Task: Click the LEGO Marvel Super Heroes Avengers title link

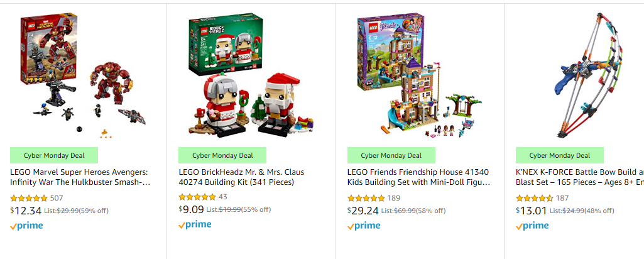Action: click(x=80, y=177)
